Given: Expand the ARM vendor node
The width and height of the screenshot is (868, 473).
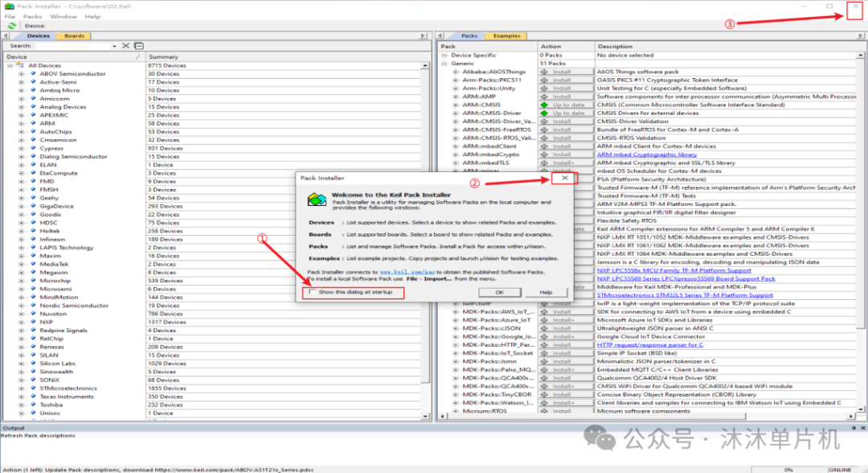Looking at the screenshot, I should [22, 124].
